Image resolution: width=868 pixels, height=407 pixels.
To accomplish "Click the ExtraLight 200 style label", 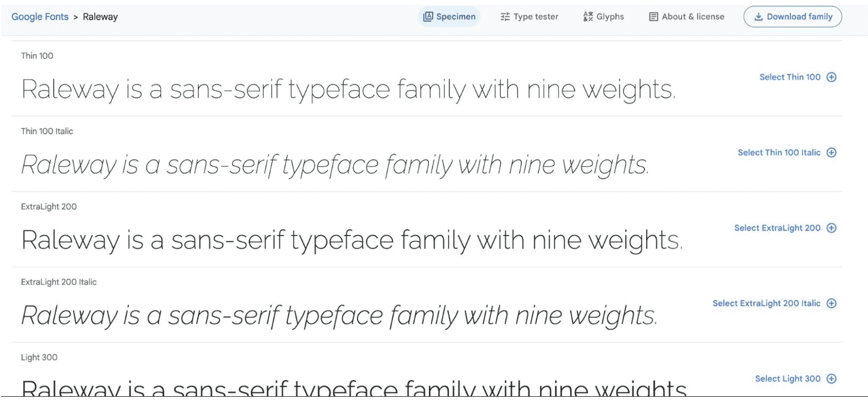I will pos(48,206).
